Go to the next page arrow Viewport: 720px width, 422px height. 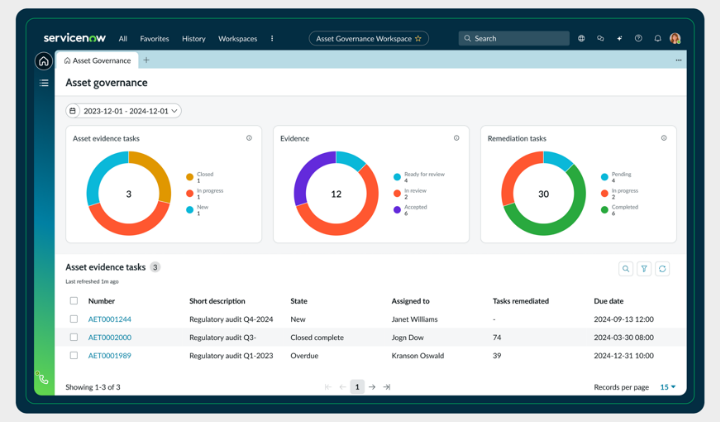click(372, 386)
